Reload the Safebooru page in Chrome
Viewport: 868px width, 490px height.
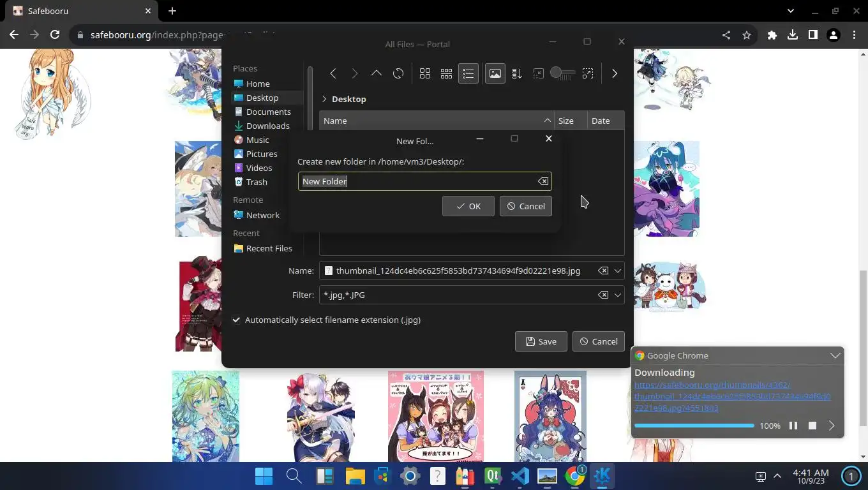pos(55,35)
